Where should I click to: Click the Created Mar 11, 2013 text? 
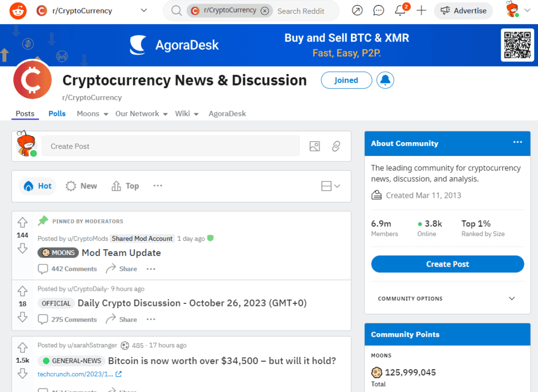(x=423, y=195)
